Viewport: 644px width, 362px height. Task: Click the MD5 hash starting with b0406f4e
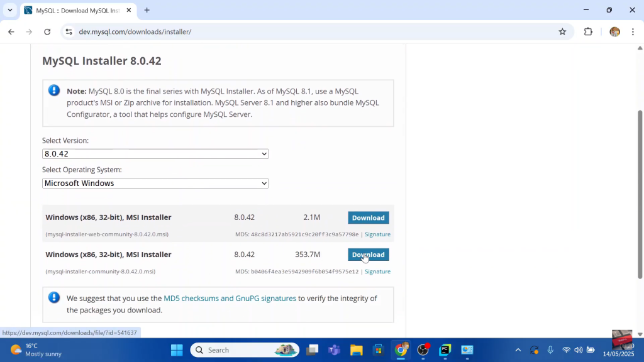coord(305,271)
